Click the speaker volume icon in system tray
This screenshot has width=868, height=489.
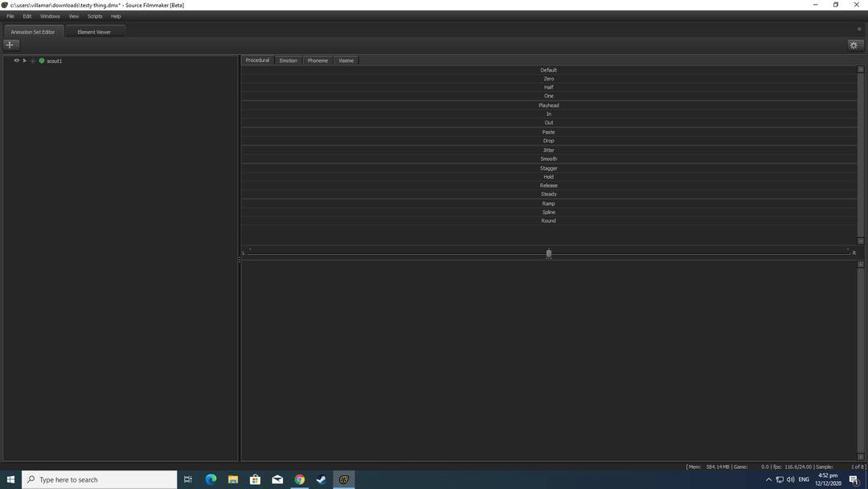click(x=791, y=479)
